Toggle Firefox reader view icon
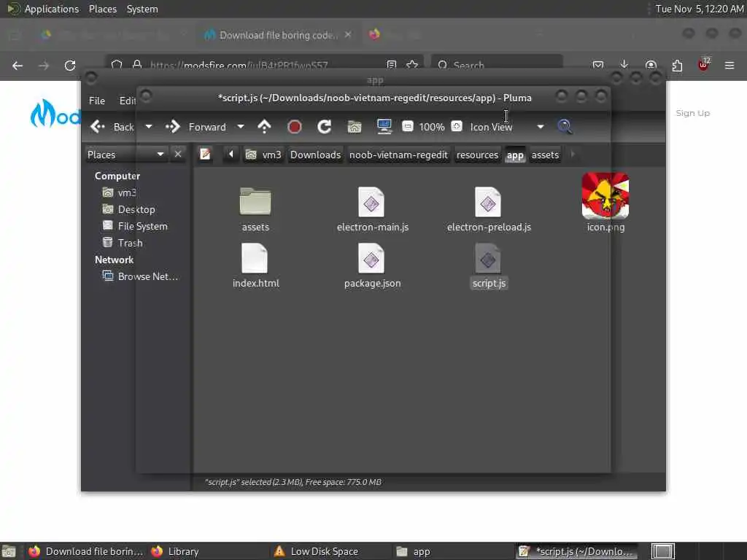This screenshot has width=747, height=560. (x=392, y=65)
